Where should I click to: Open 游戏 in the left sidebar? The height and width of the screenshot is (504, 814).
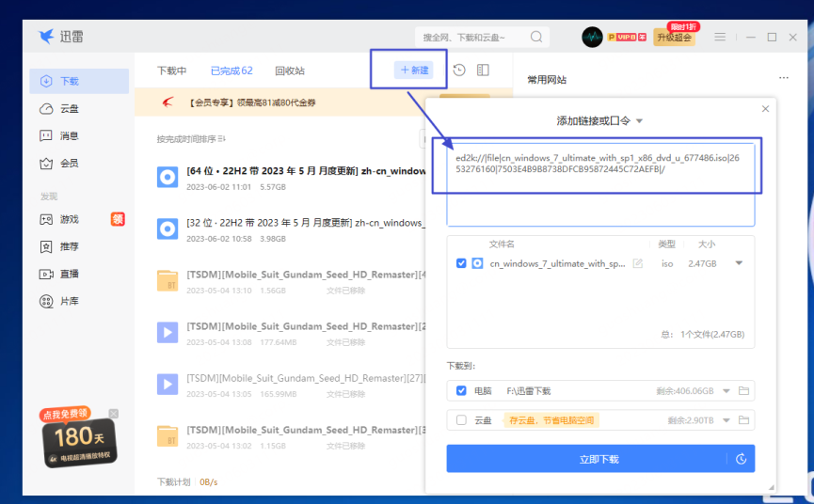pos(70,219)
